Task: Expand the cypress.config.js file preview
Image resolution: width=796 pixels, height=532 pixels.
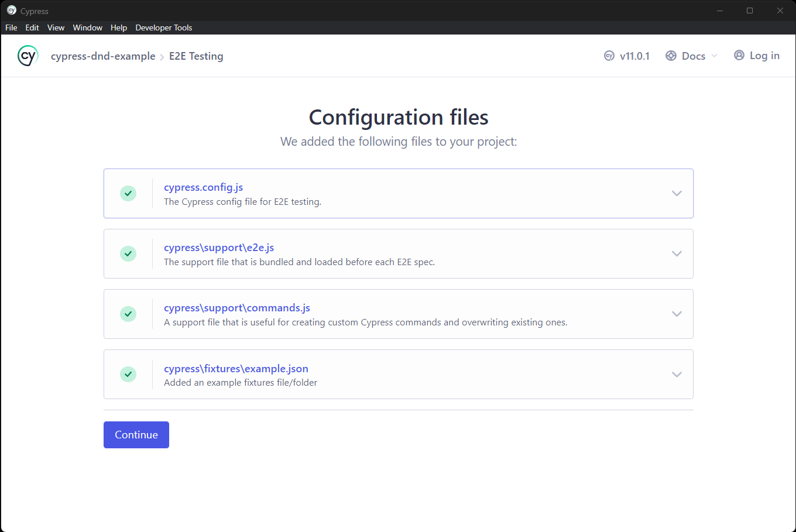Action: (x=677, y=193)
